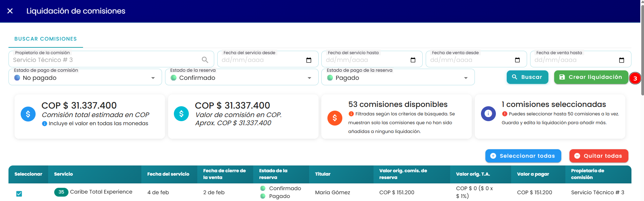The image size is (644, 201).
Task: Open calendar picker for Fecha del servicio desde
Action: [309, 60]
